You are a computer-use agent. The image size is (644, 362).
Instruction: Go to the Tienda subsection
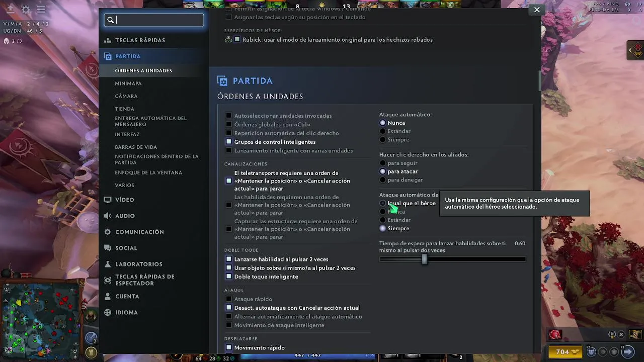click(x=124, y=109)
